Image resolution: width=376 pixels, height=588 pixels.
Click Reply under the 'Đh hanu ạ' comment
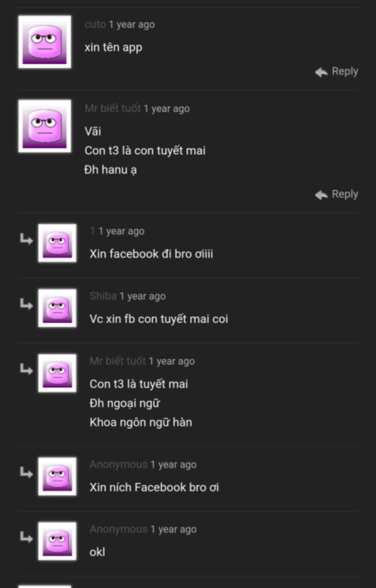click(337, 194)
